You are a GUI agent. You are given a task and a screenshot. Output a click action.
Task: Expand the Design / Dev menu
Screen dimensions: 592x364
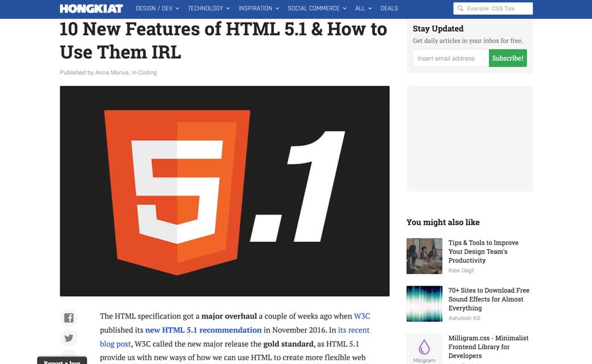pyautogui.click(x=157, y=9)
